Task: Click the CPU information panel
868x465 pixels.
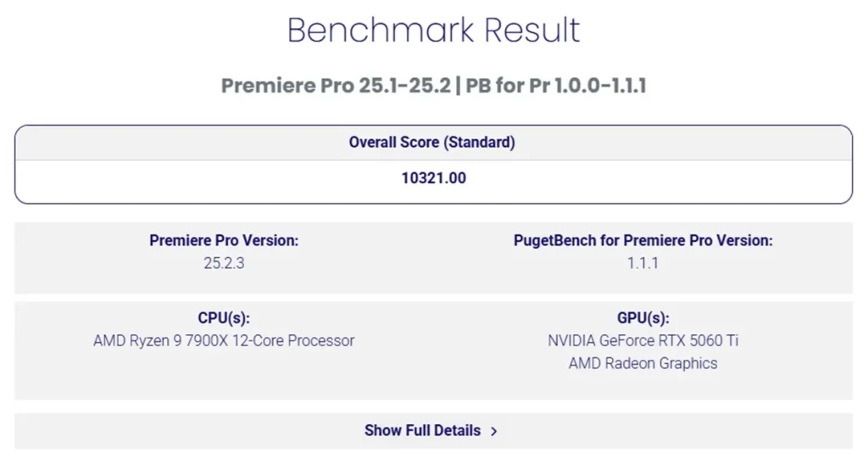Action: pyautogui.click(x=224, y=350)
